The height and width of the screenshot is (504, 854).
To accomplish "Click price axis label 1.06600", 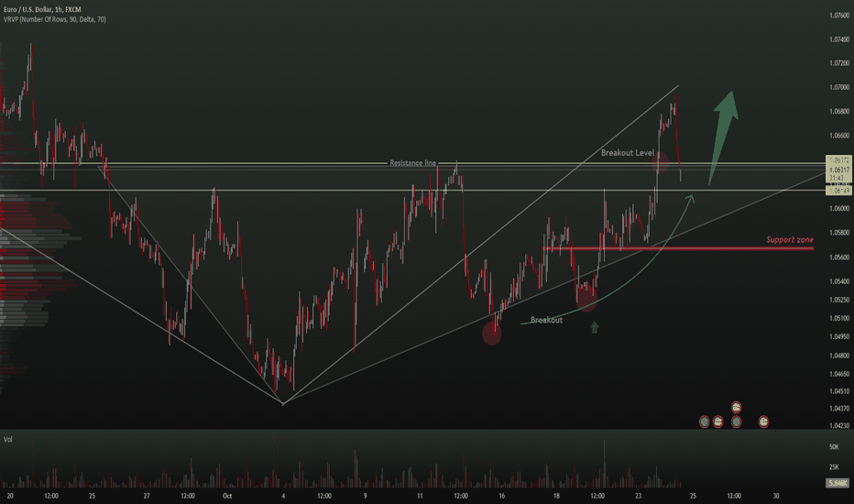I will pyautogui.click(x=838, y=135).
